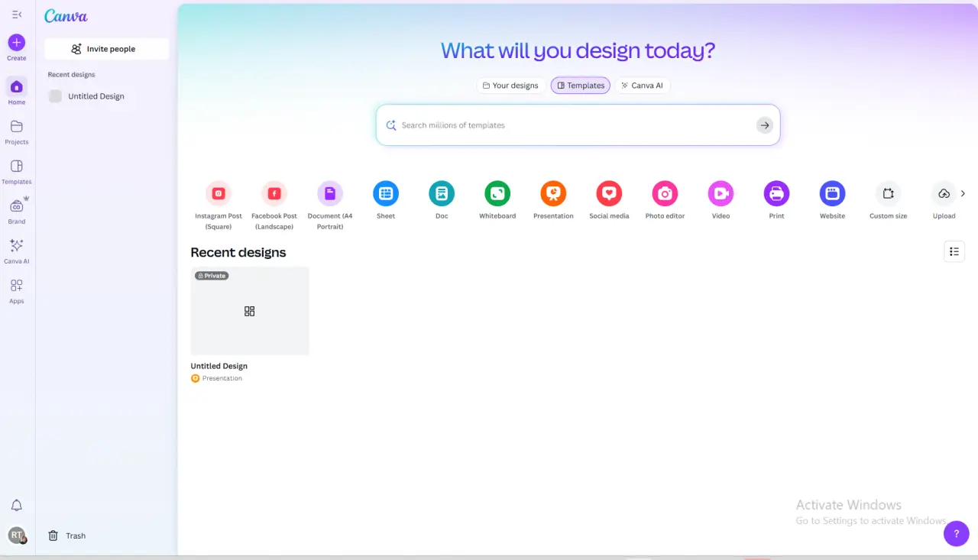Create a new Sheet
Image resolution: width=978 pixels, height=560 pixels.
[386, 199]
